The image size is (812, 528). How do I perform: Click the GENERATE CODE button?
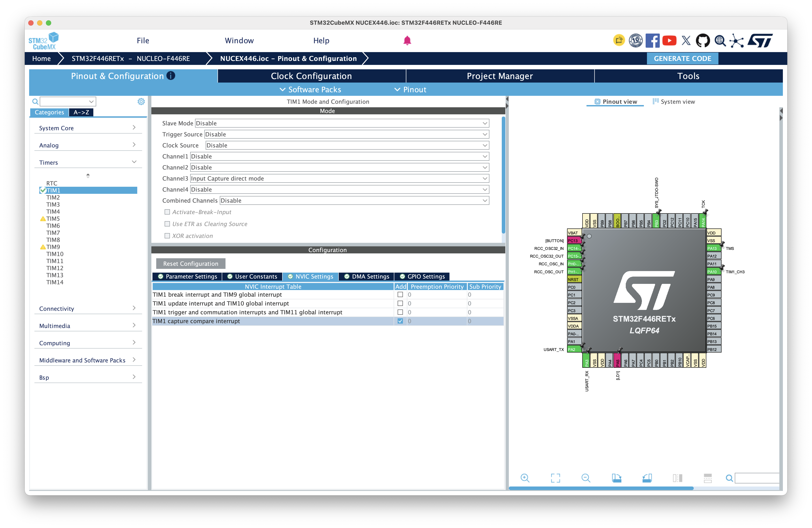pos(682,58)
